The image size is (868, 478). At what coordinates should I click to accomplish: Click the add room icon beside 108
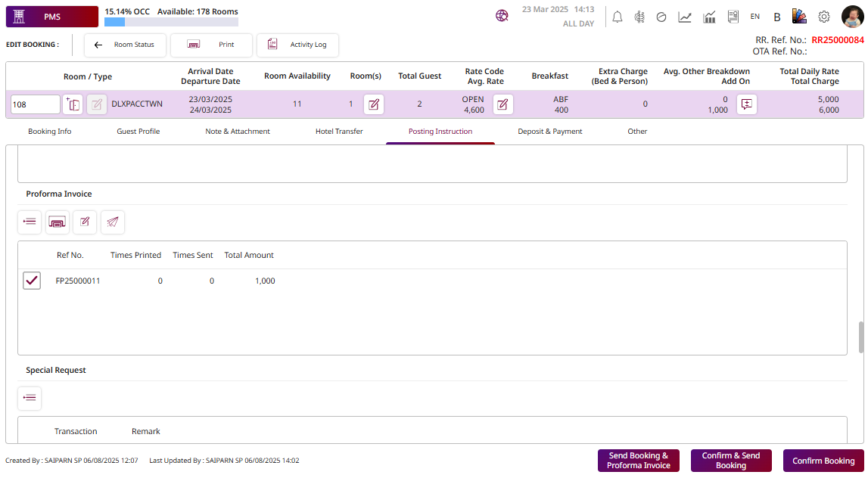point(73,104)
